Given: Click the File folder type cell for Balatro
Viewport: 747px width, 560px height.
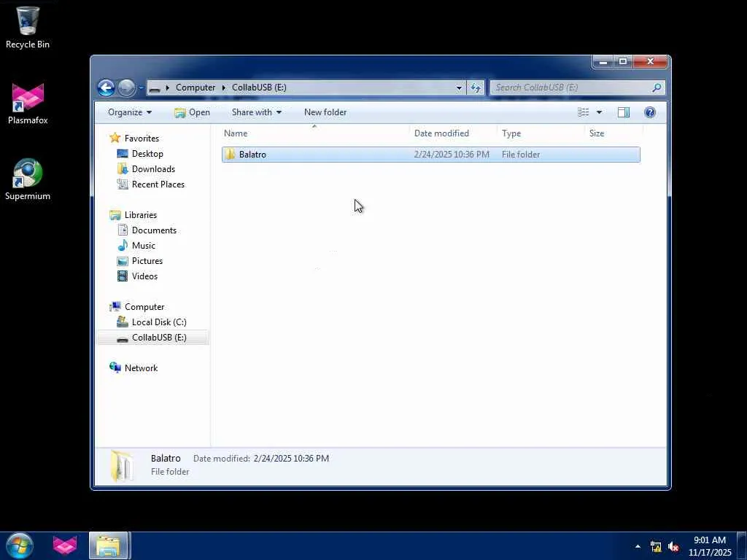Looking at the screenshot, I should point(521,155).
